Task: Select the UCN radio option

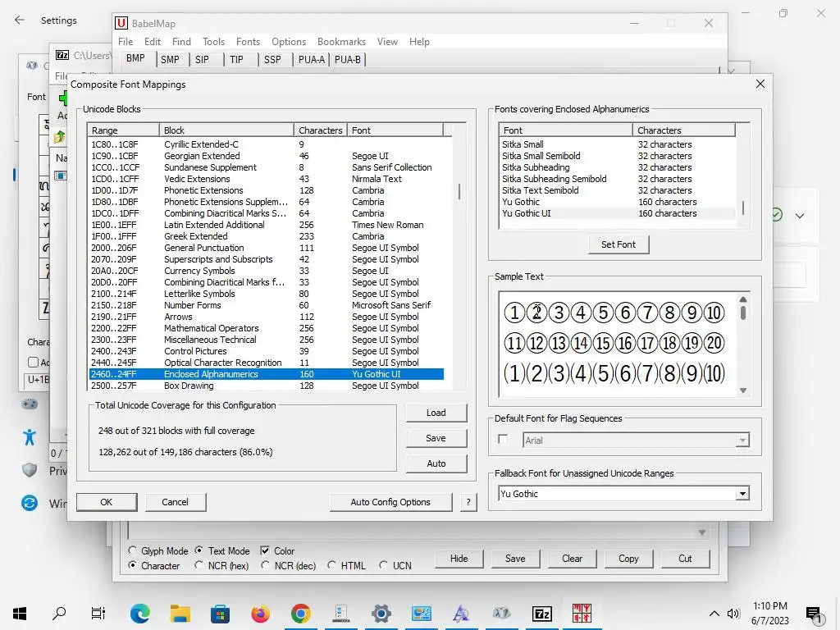Action: (384, 565)
